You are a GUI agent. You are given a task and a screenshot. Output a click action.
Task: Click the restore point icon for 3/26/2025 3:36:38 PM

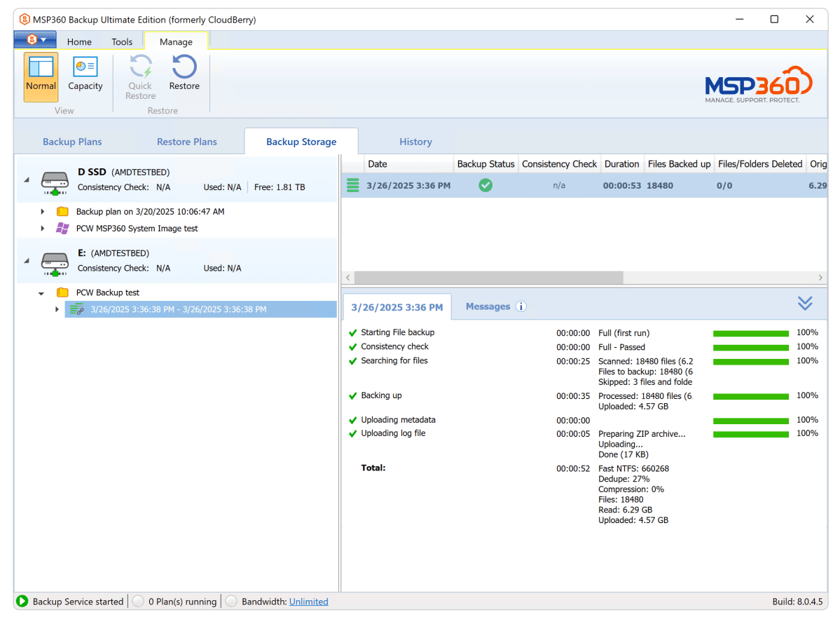[77, 309]
